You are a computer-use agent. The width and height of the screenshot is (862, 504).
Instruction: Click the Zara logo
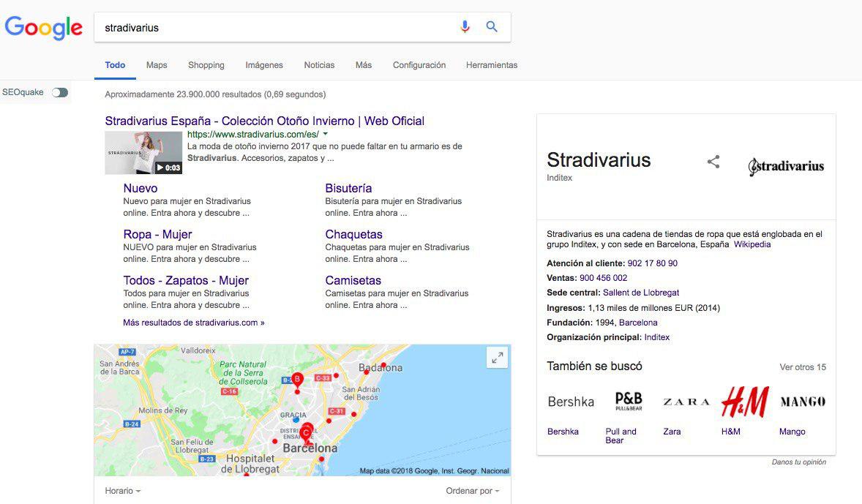686,402
